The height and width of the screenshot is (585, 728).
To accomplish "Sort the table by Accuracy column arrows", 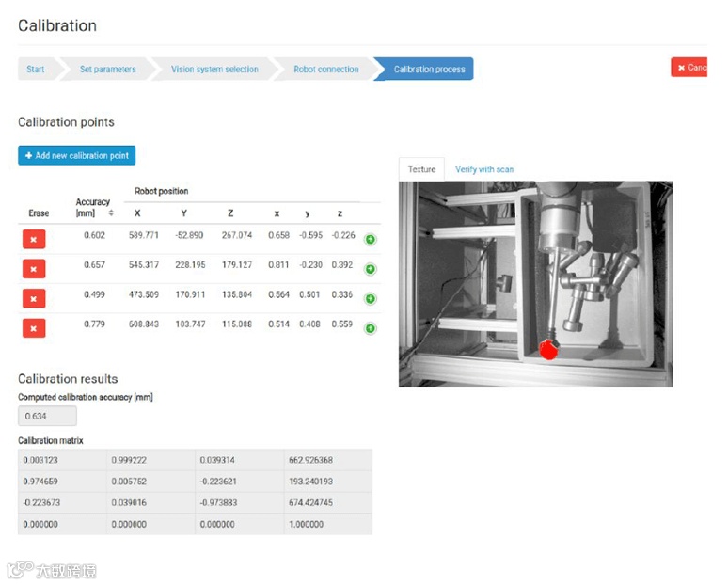I will 110,213.
